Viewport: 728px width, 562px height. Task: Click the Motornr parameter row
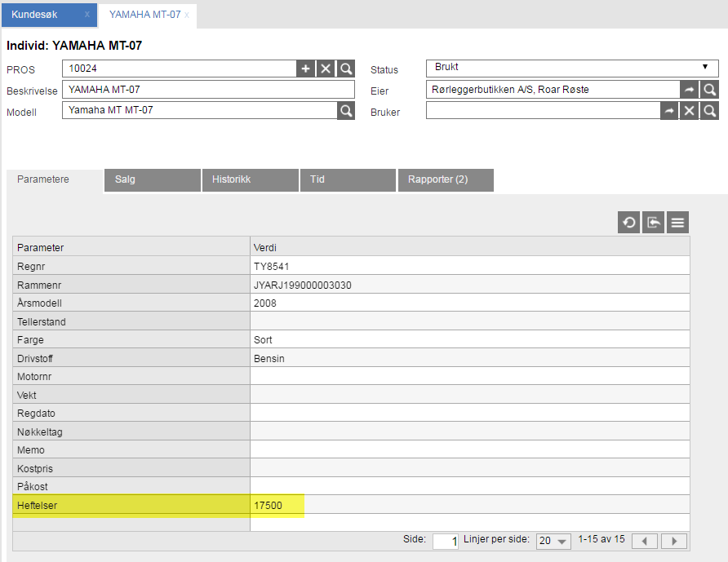pos(351,376)
